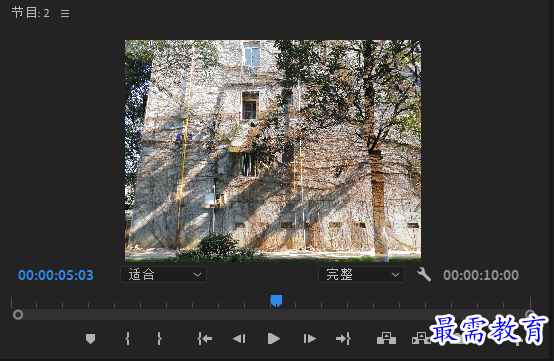Open the Program panel hamburger menu
554x361 pixels.
tap(65, 13)
